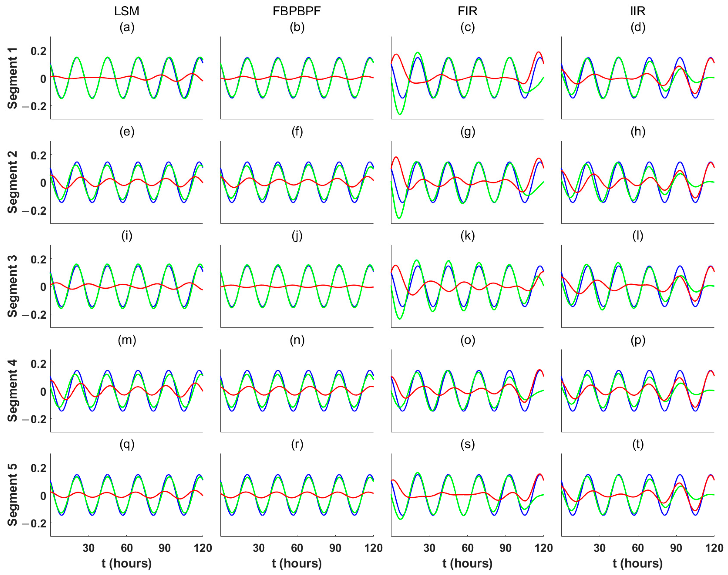Select subplot label (l)
This screenshot has height=575, width=728.
pos(638,236)
